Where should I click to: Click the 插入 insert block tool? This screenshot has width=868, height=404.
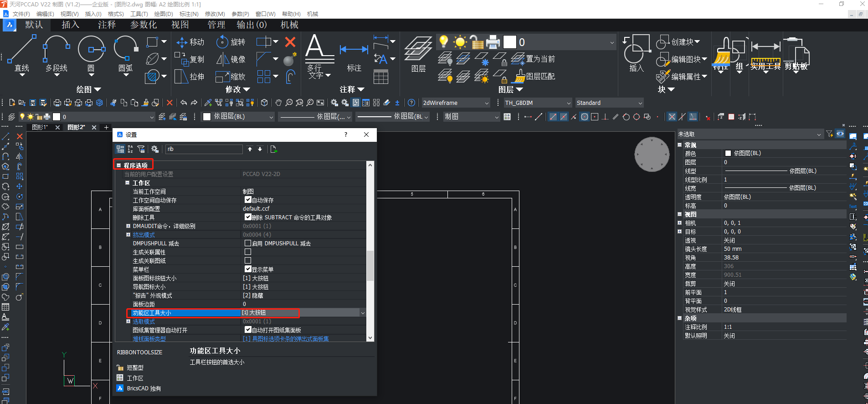pyautogui.click(x=636, y=54)
